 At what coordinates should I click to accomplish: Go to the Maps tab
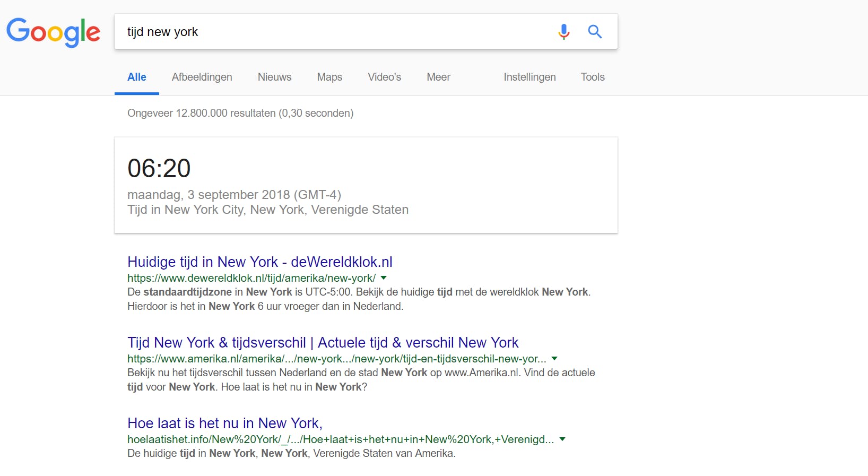(x=329, y=77)
